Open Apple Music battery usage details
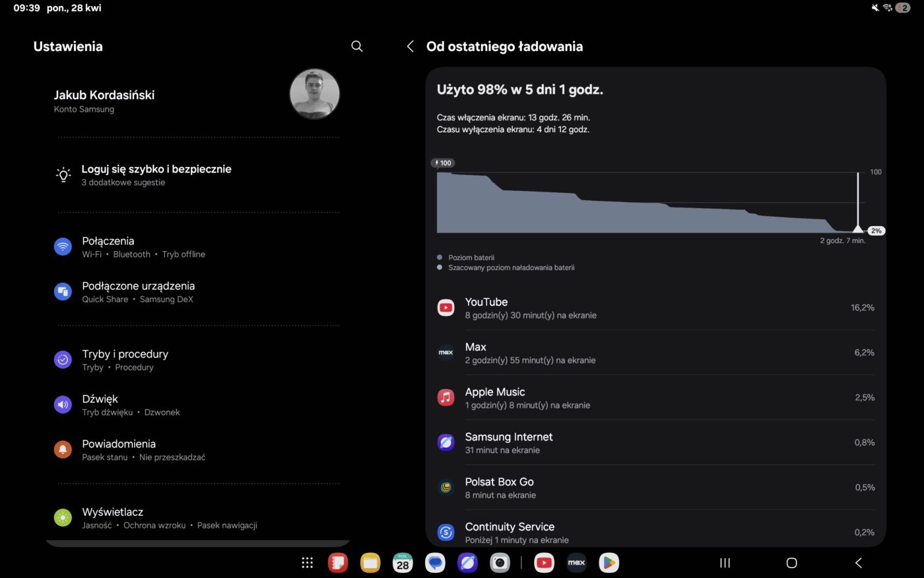 coord(655,398)
